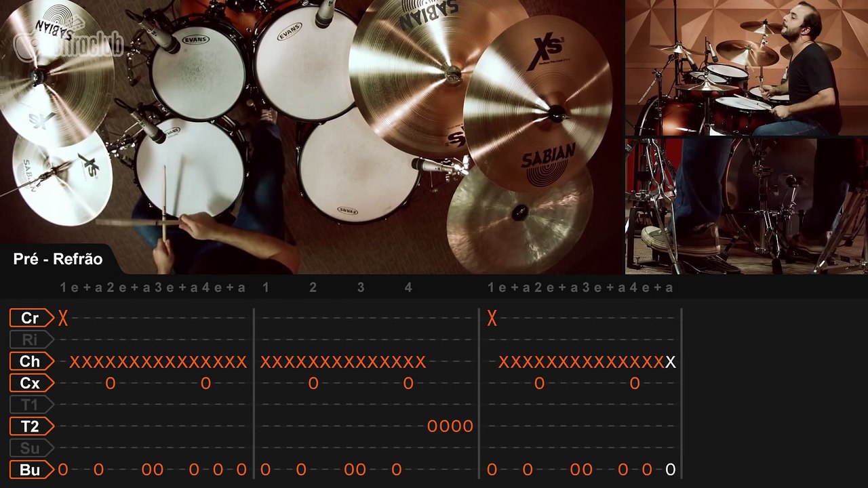The height and width of the screenshot is (488, 868).
Task: Select the Ri ride cymbal track label
Action: pos(31,340)
